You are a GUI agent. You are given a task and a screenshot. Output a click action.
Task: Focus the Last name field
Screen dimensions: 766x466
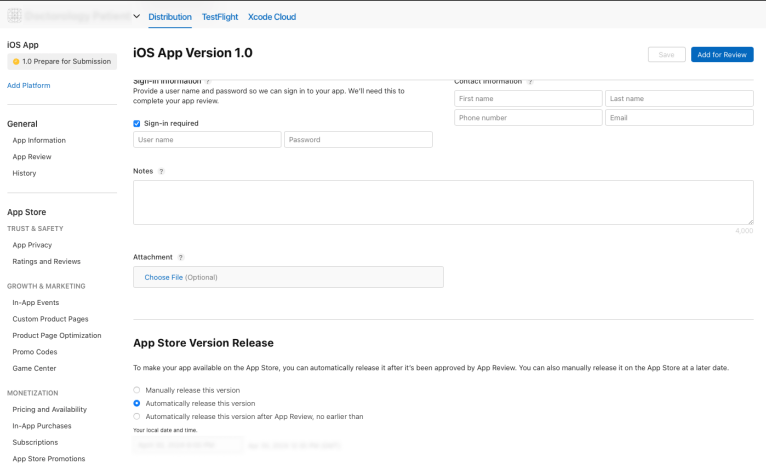click(679, 99)
